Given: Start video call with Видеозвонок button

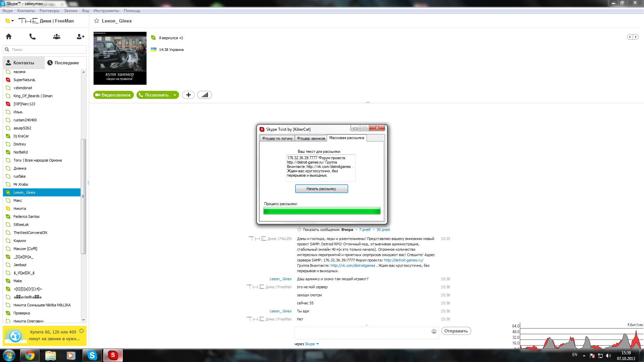Looking at the screenshot, I should tap(113, 95).
